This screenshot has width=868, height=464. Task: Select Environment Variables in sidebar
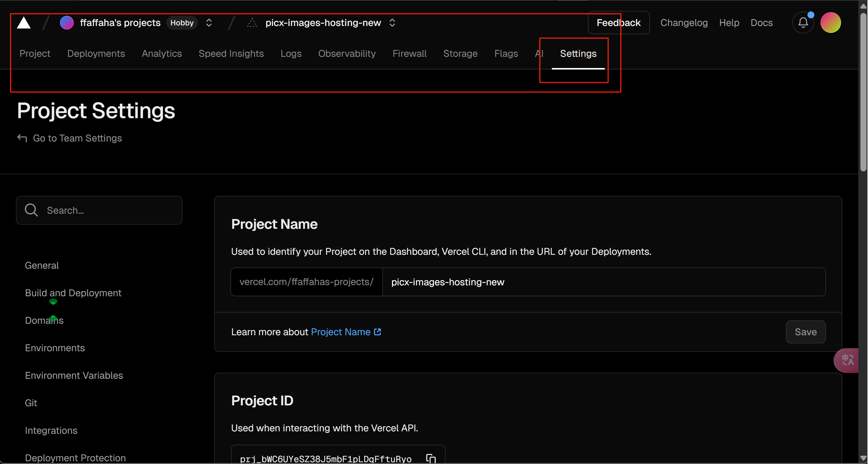[x=74, y=375]
